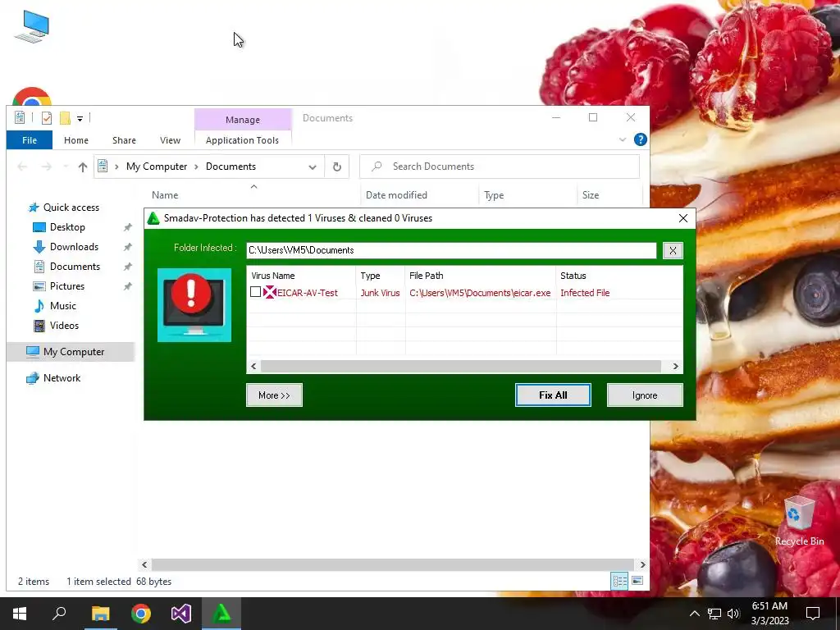Viewport: 840px width, 630px height.
Task: Click the Search Documents field
Action: pos(500,167)
